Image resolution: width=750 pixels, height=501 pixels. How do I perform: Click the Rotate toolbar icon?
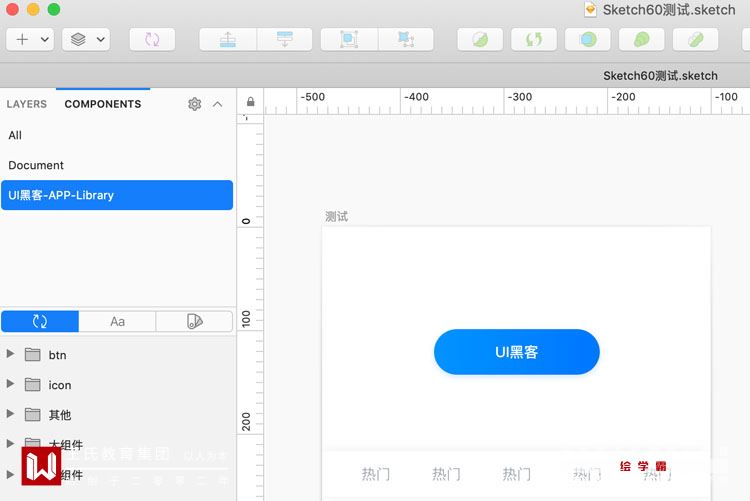[534, 39]
